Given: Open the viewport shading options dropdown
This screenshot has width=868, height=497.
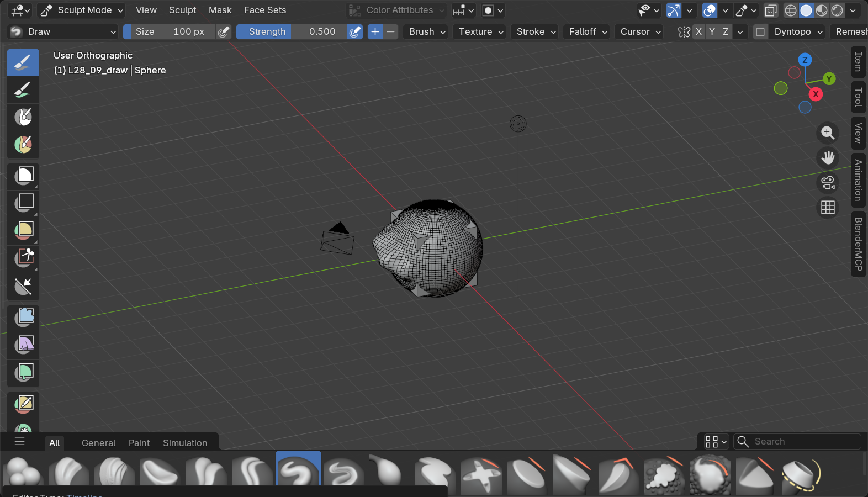Looking at the screenshot, I should [853, 10].
